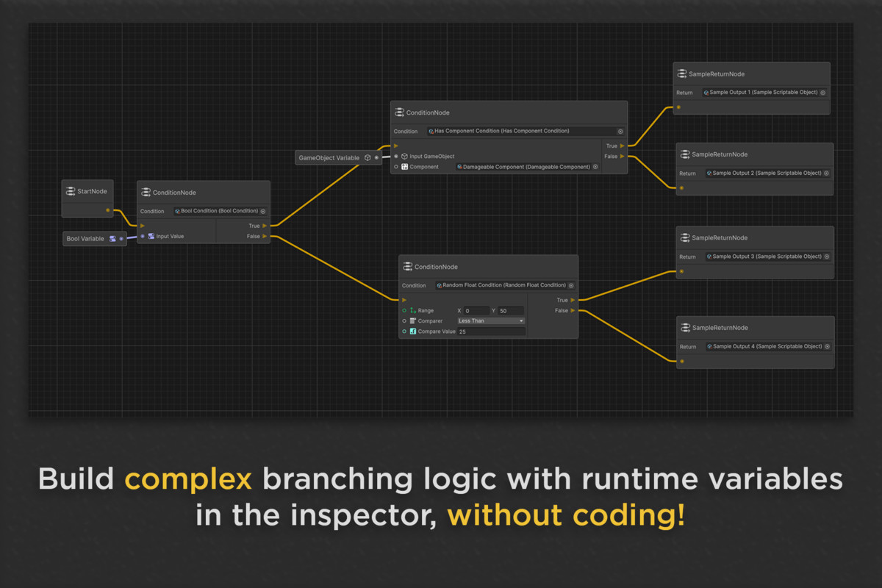Click True output port of Bool Condition node

[265, 226]
